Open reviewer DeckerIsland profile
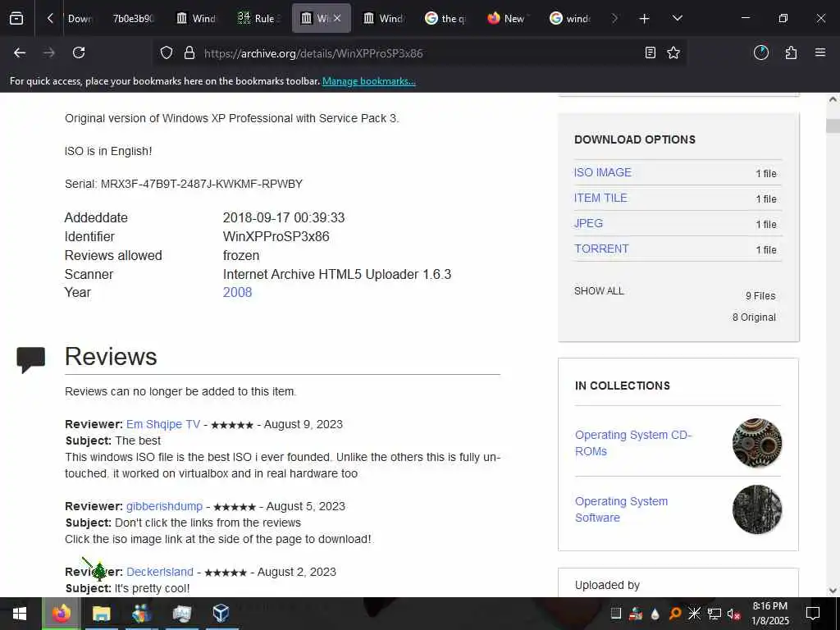 (x=160, y=572)
